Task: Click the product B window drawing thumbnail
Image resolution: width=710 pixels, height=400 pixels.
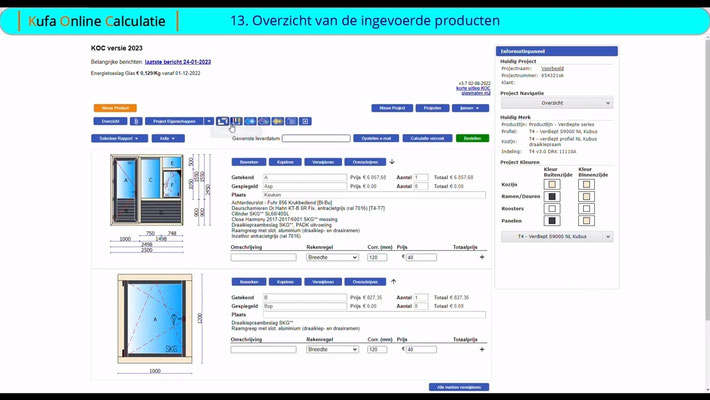Action: click(x=155, y=318)
